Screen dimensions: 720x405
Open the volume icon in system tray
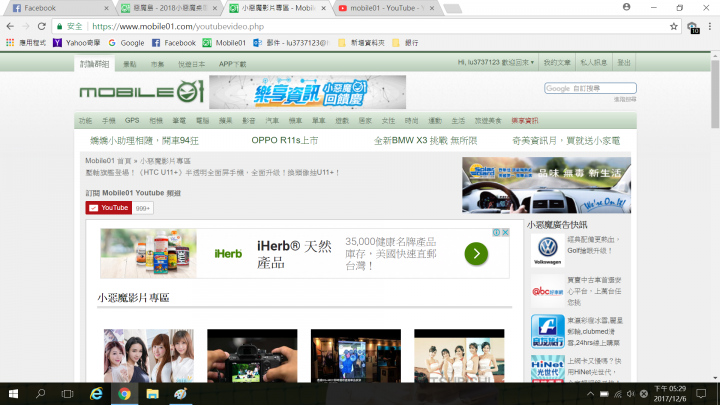pyautogui.click(x=630, y=394)
